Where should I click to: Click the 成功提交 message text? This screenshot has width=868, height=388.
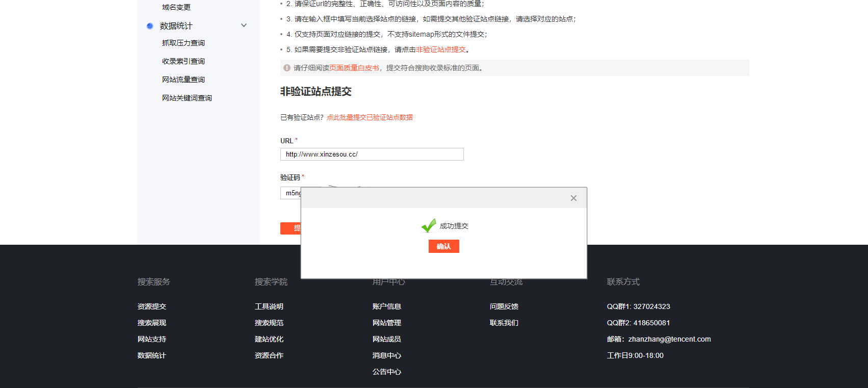pyautogui.click(x=454, y=226)
